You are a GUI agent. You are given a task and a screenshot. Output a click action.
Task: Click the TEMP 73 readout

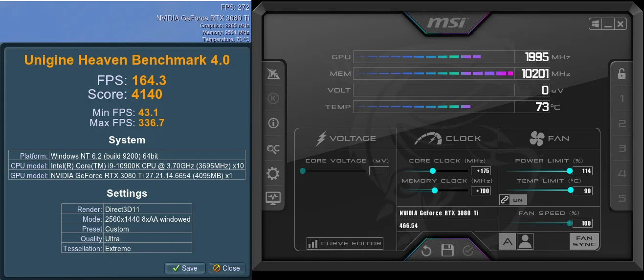[542, 107]
